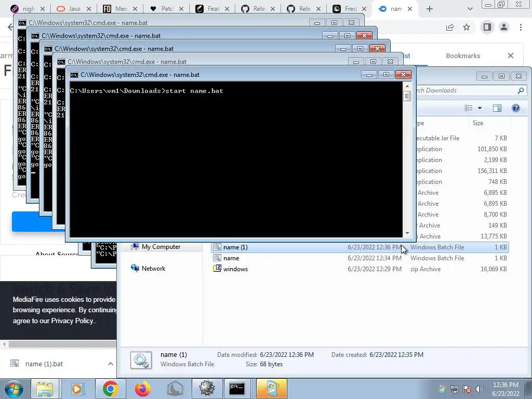Screen dimensions: 532x399
Task: Click the highlighted Windows-flag taskbar item
Action: pos(271,389)
